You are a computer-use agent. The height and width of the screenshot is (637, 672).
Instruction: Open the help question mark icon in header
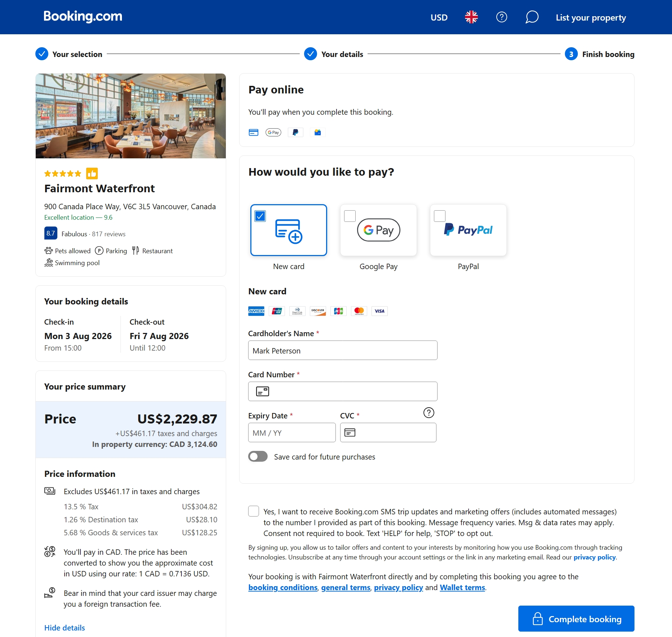(501, 17)
